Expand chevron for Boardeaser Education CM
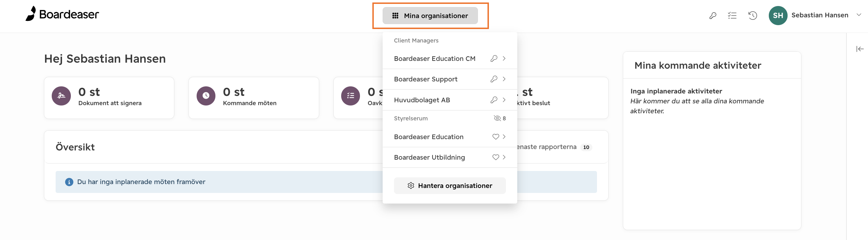 [x=504, y=58]
